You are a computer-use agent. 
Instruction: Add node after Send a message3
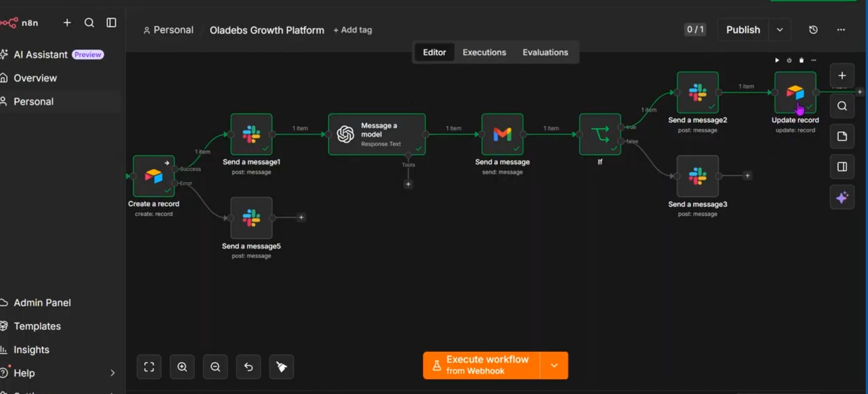pos(747,175)
